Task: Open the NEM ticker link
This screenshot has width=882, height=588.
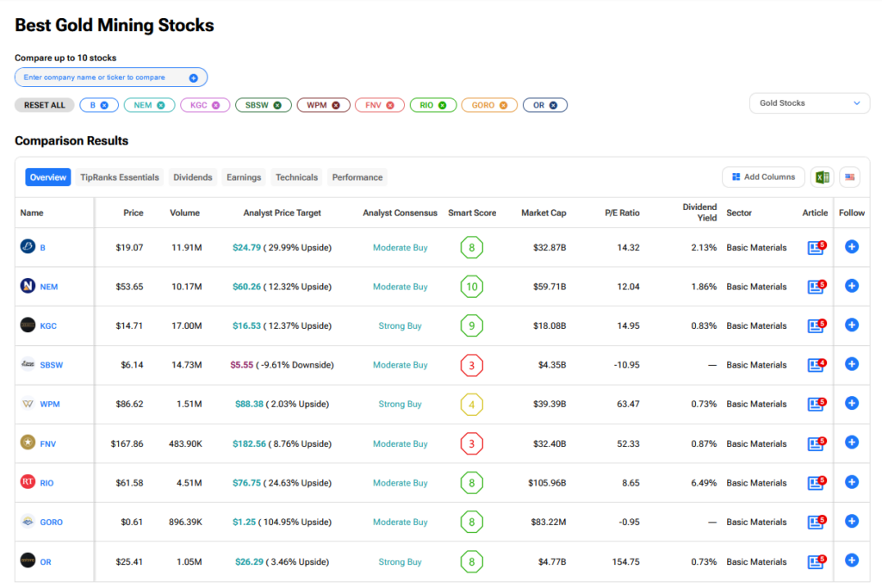Action: click(49, 287)
